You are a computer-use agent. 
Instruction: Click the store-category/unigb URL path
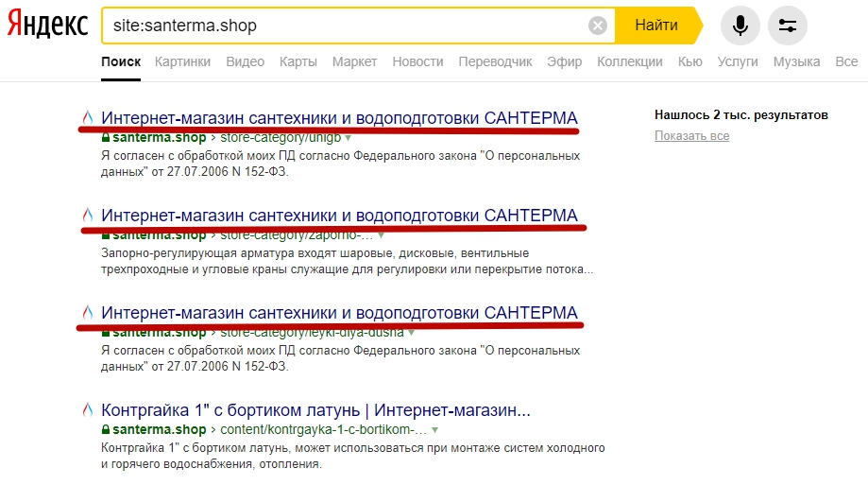281,137
